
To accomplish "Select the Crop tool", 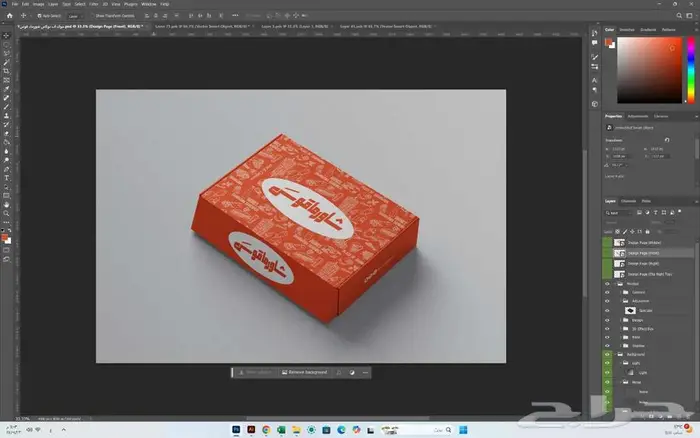I will [x=6, y=71].
